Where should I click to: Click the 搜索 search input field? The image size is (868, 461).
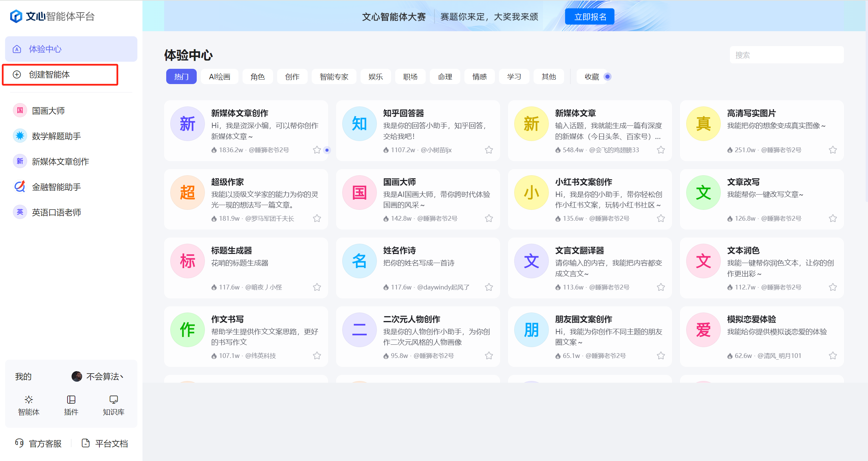[786, 55]
